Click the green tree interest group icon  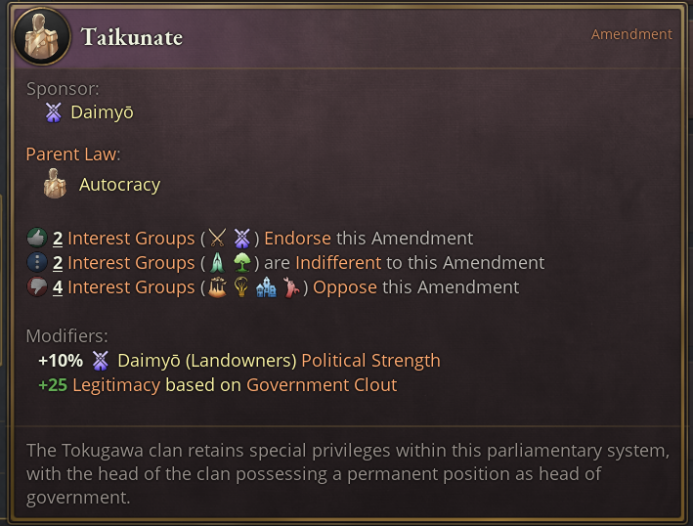pos(241,263)
